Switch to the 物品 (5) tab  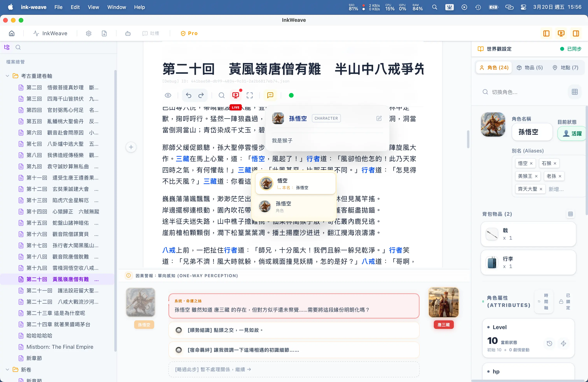[x=529, y=67]
